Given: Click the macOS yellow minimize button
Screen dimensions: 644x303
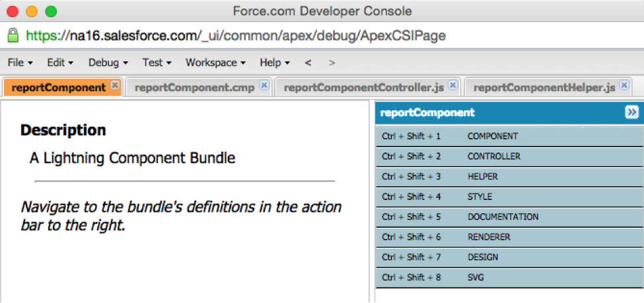Looking at the screenshot, I should point(32,11).
